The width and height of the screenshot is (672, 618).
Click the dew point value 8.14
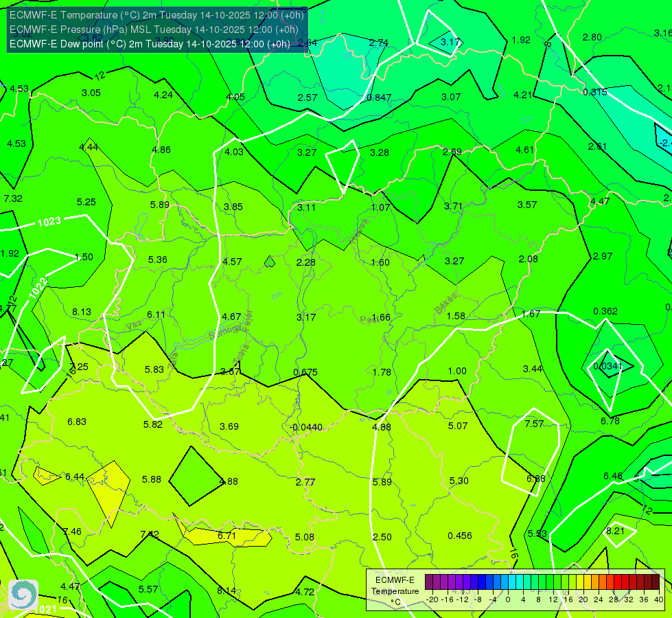point(227,591)
